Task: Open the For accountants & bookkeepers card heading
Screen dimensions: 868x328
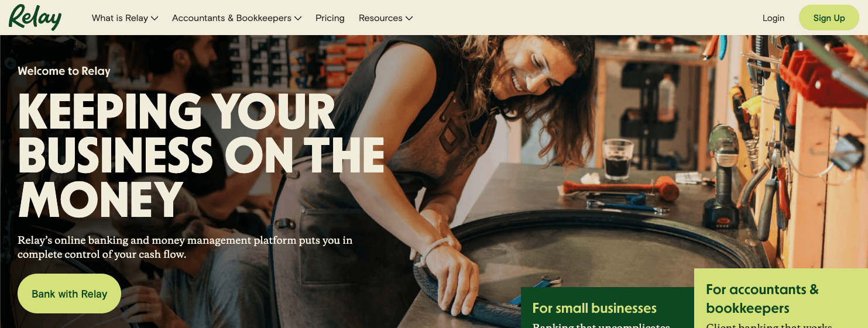Action: (x=762, y=299)
